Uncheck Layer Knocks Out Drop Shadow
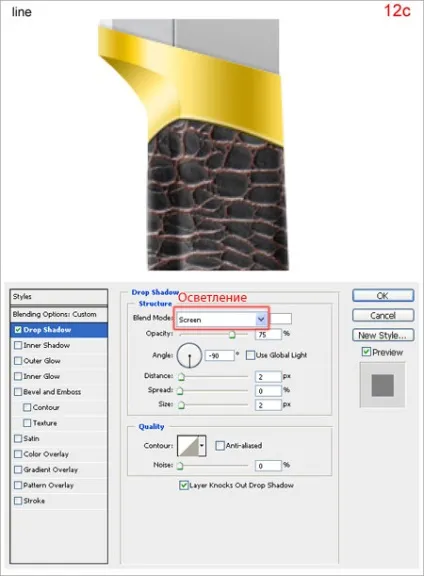The image size is (424, 576). [184, 485]
